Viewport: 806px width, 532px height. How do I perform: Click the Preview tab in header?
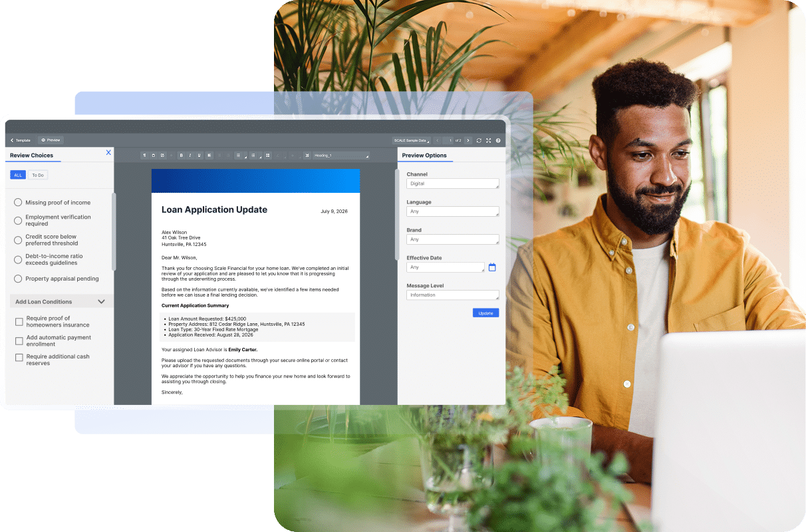pos(51,140)
